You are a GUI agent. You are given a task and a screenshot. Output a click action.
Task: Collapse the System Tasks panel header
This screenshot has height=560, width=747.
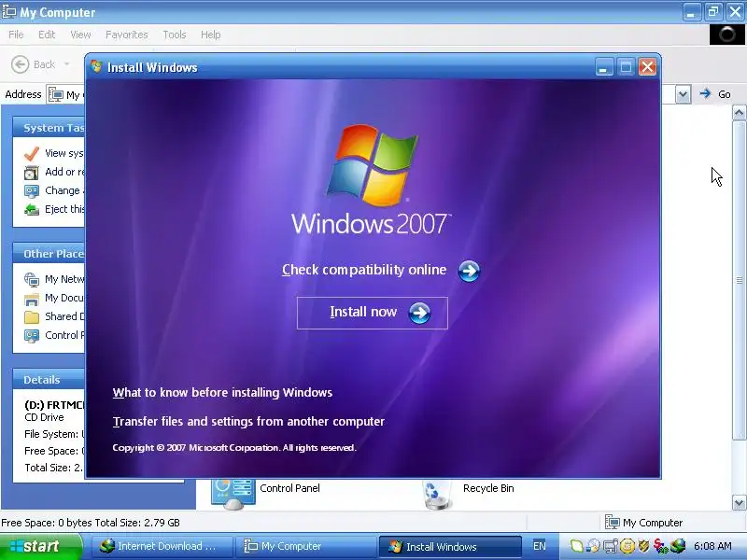click(x=49, y=128)
